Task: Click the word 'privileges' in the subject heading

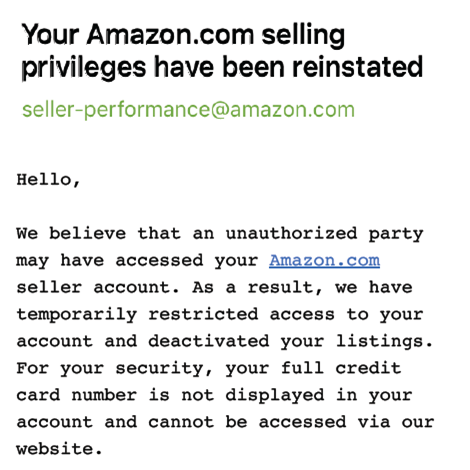Action: tap(84, 68)
